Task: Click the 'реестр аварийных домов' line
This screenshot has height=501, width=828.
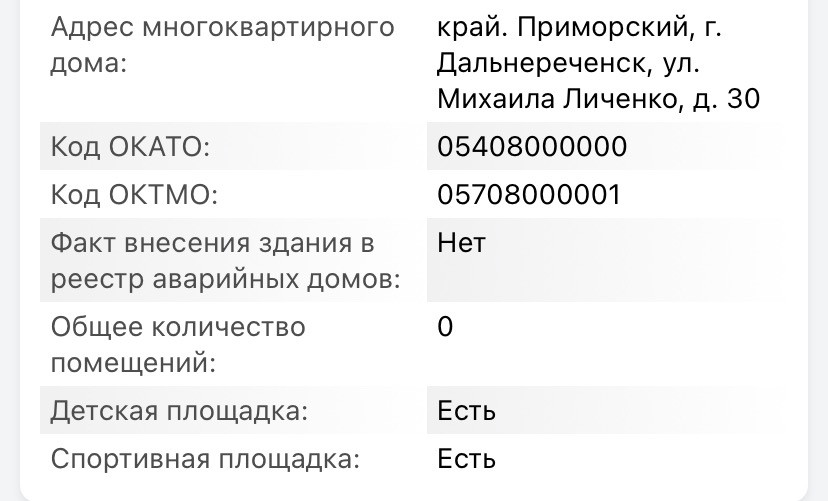Action: pos(225,279)
